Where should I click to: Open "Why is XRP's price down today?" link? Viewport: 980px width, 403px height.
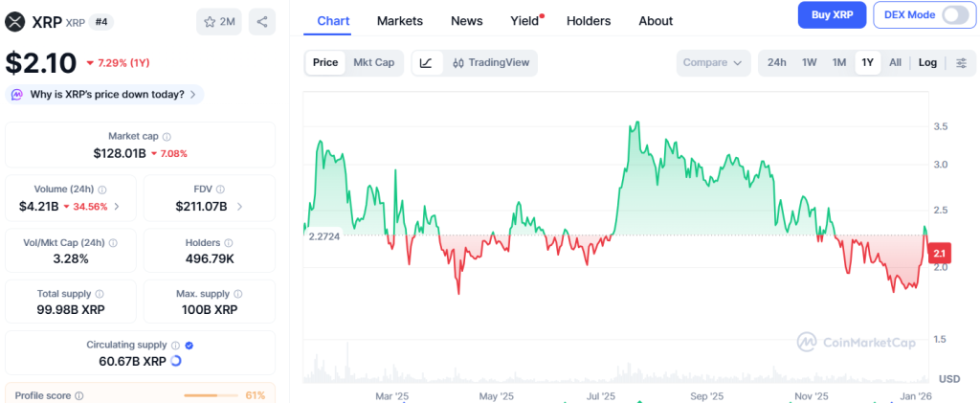pos(105,94)
